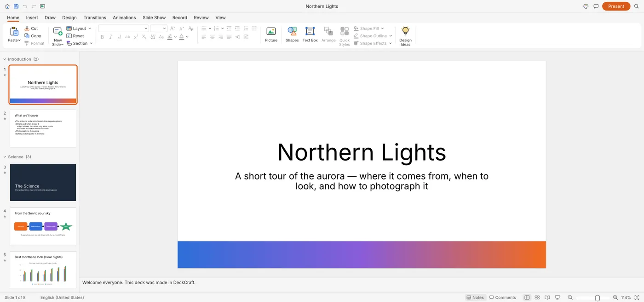Open the Section dropdown
The height and width of the screenshot is (302, 644).
point(80,43)
